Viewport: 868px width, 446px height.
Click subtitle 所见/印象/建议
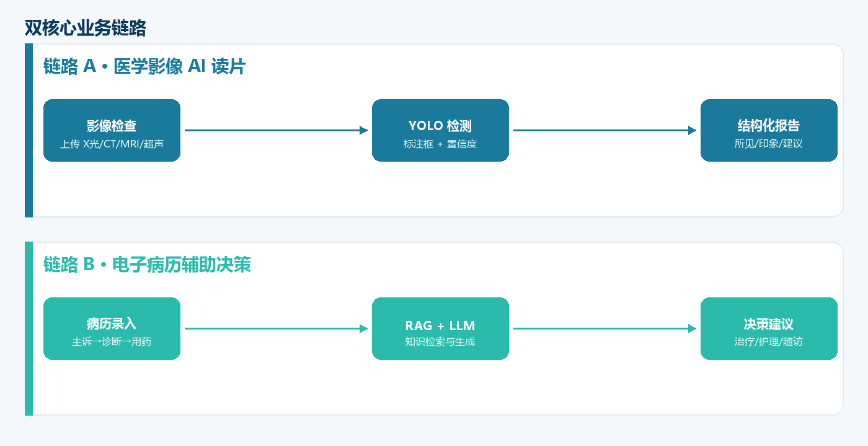click(x=769, y=144)
